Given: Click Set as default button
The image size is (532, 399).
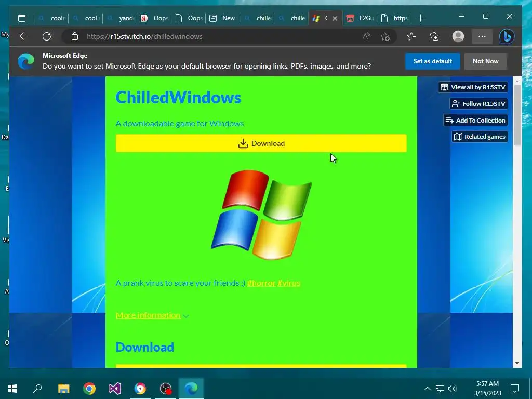Looking at the screenshot, I should tap(433, 61).
